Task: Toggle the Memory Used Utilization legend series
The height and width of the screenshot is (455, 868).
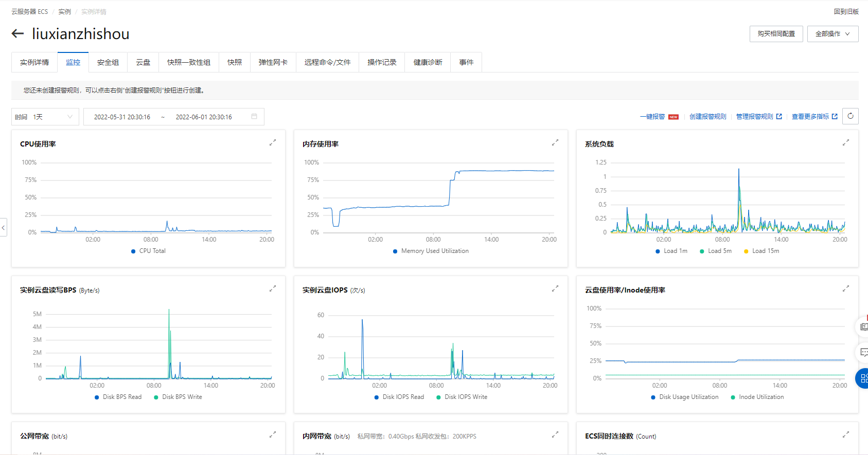Action: tap(431, 251)
